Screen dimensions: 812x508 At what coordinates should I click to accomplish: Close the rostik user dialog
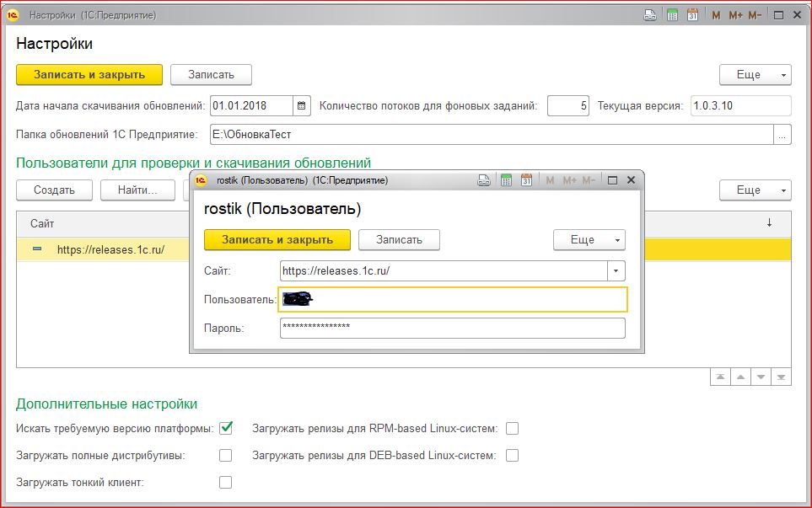(631, 180)
